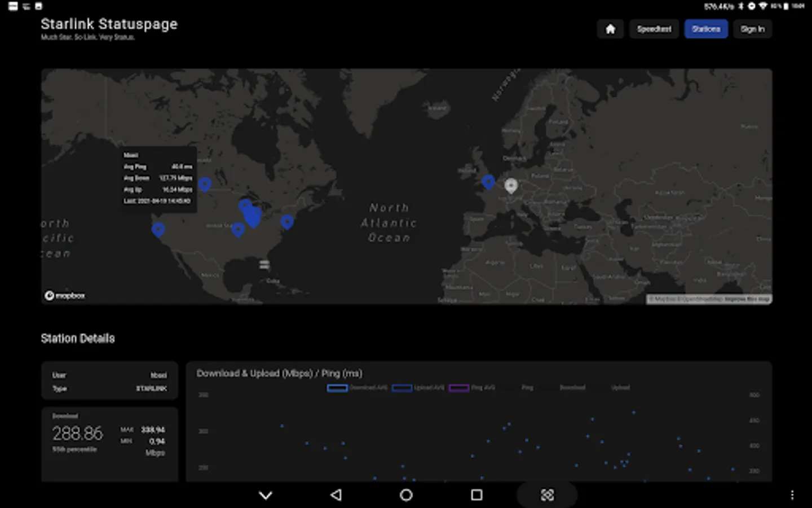This screenshot has width=812, height=508.
Task: Tap the Bluetooth status bar icon
Action: (x=741, y=6)
